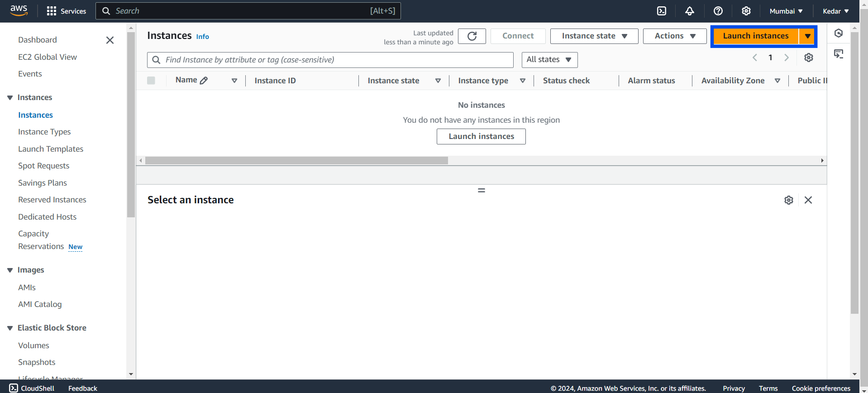Viewport: 868px width, 393px height.
Task: Open EC2 Global View
Action: point(48,57)
